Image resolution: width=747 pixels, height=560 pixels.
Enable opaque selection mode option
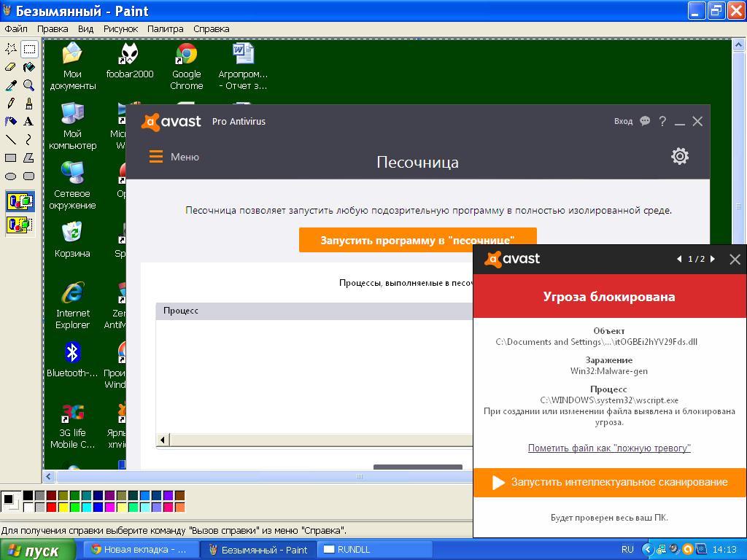click(20, 201)
